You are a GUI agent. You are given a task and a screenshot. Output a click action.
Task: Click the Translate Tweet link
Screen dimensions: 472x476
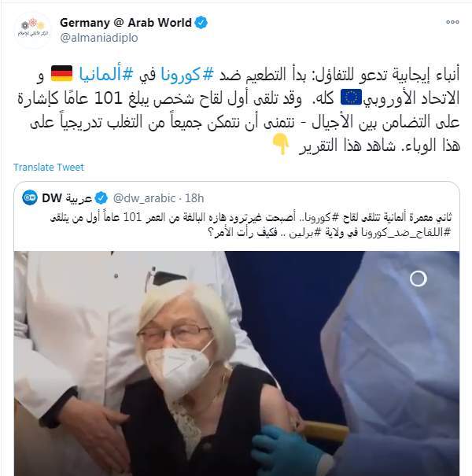click(49, 168)
